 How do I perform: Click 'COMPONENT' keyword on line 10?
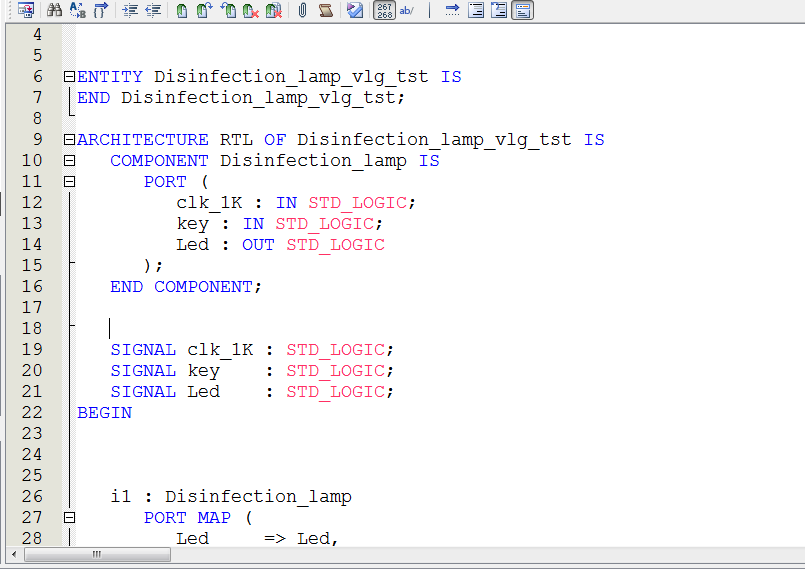click(x=159, y=161)
